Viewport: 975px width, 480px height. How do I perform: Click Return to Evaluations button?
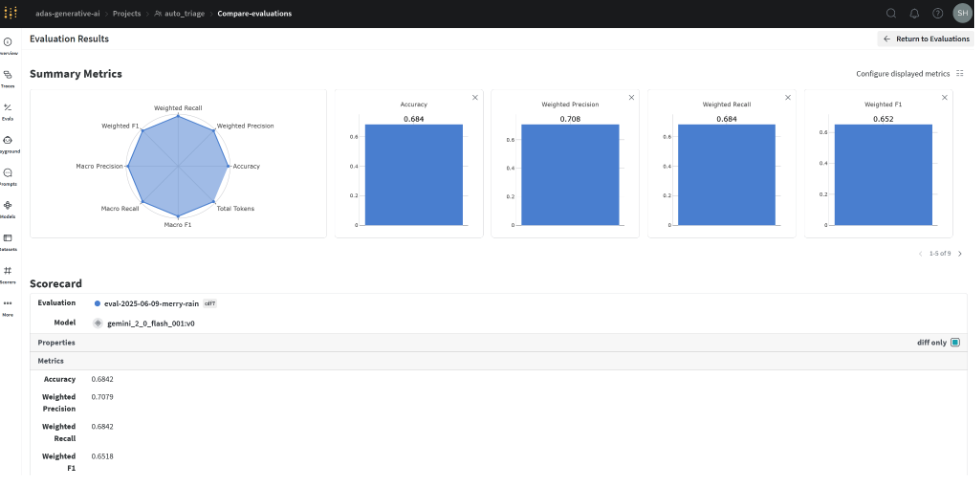[x=925, y=39]
